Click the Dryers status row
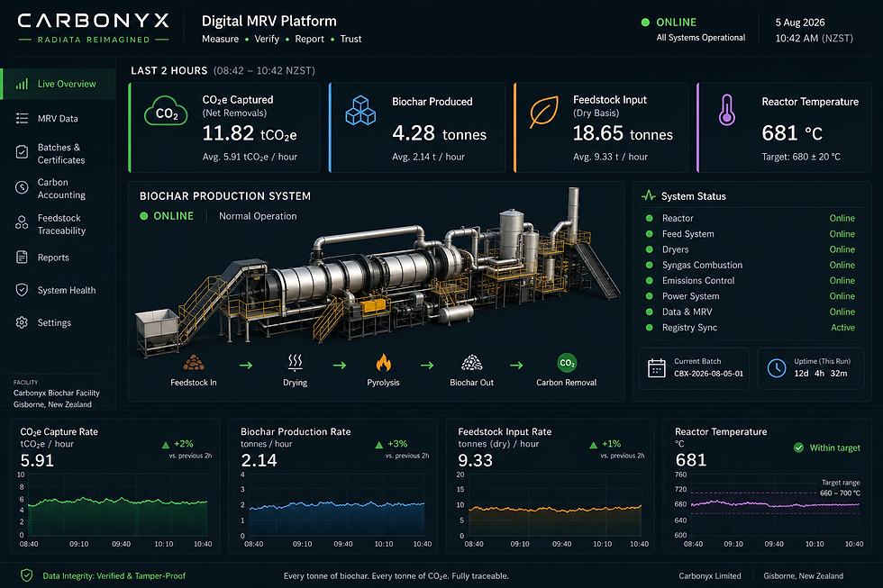The image size is (883, 588). tap(751, 249)
